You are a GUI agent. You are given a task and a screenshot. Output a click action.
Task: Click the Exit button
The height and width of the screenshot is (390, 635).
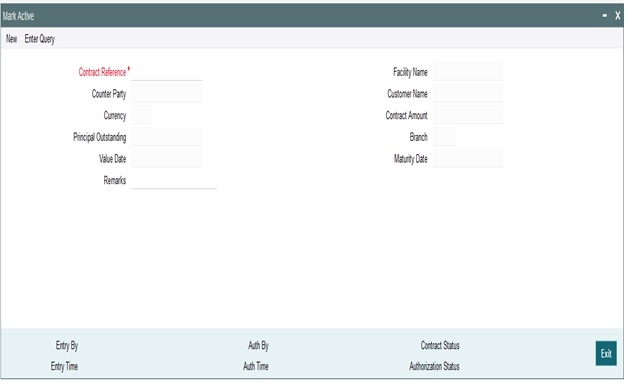[606, 354]
